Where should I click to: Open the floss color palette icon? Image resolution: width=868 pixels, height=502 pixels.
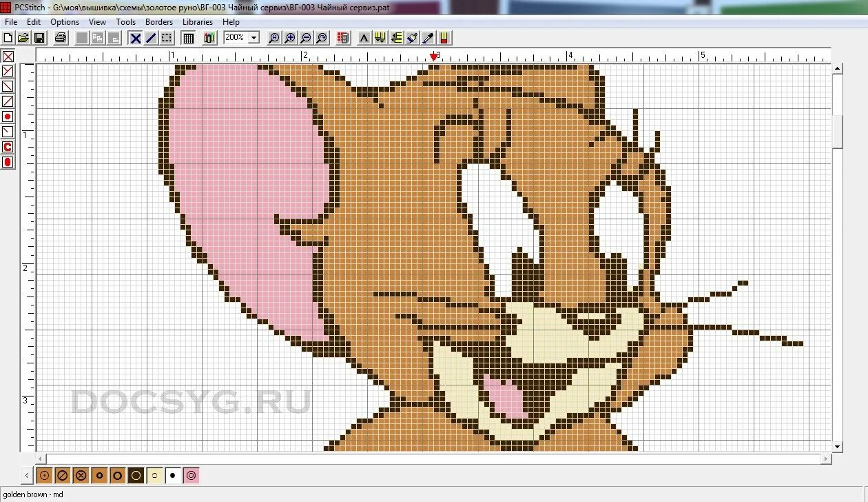(x=210, y=37)
